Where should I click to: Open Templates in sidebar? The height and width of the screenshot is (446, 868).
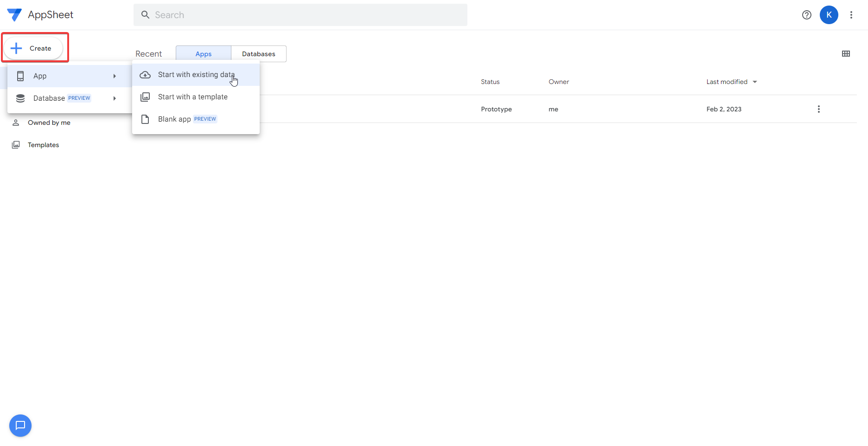(x=44, y=145)
